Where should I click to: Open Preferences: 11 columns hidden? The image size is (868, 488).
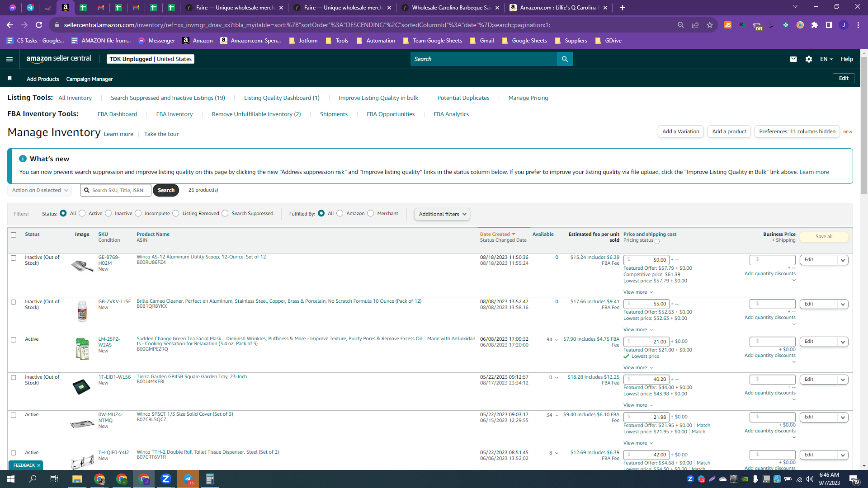pyautogui.click(x=797, y=131)
